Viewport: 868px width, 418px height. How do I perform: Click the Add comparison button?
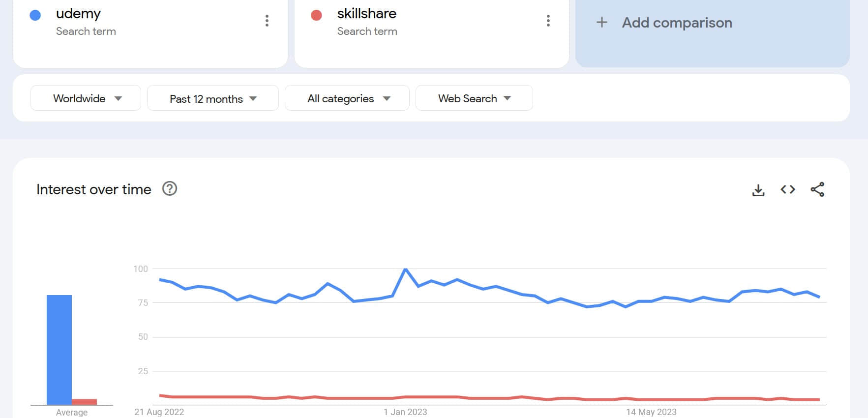677,23
